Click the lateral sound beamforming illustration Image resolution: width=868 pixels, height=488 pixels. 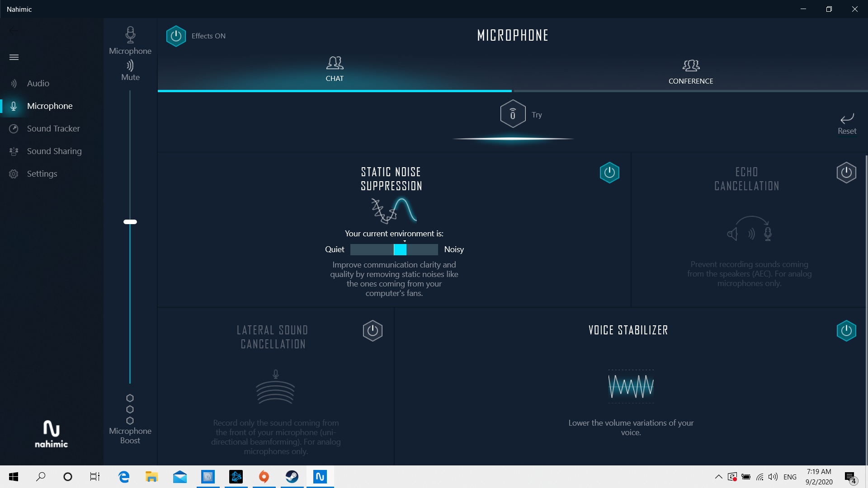pyautogui.click(x=275, y=387)
